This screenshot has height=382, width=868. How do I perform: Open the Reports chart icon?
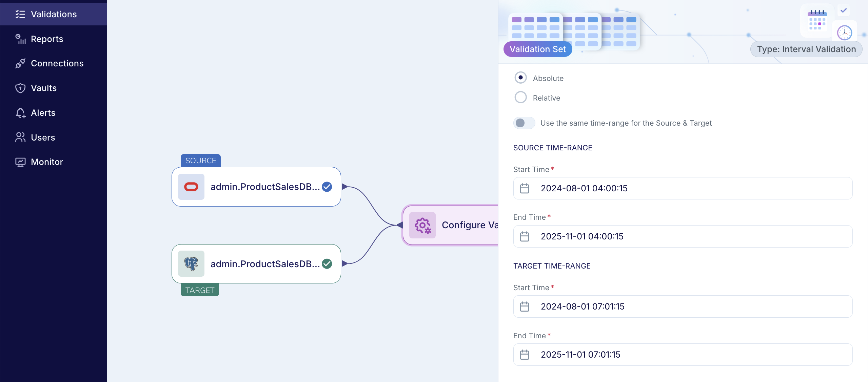(x=21, y=39)
